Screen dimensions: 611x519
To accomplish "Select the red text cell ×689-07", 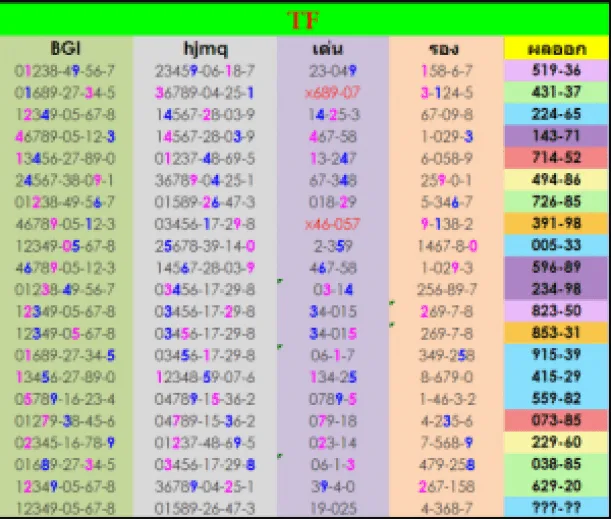I will point(333,92).
